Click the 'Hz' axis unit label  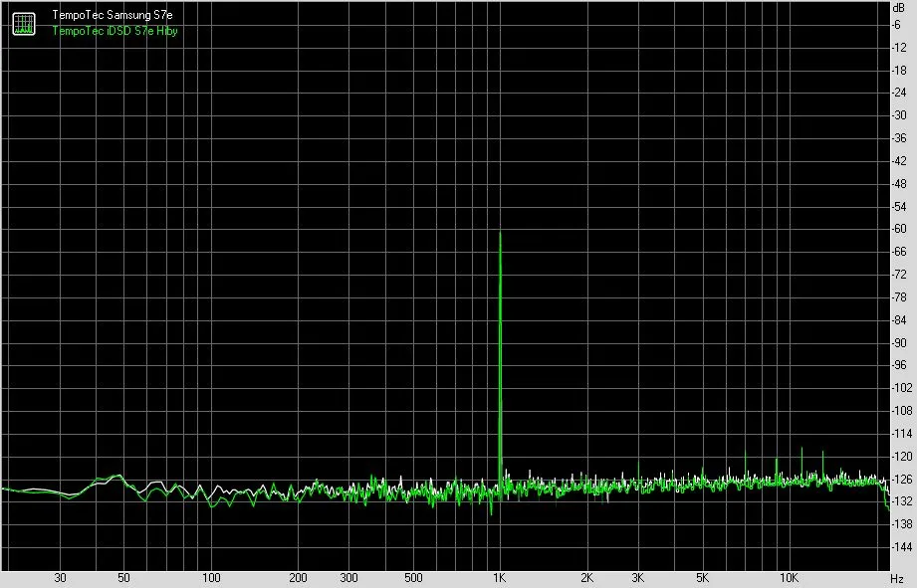pos(898,579)
